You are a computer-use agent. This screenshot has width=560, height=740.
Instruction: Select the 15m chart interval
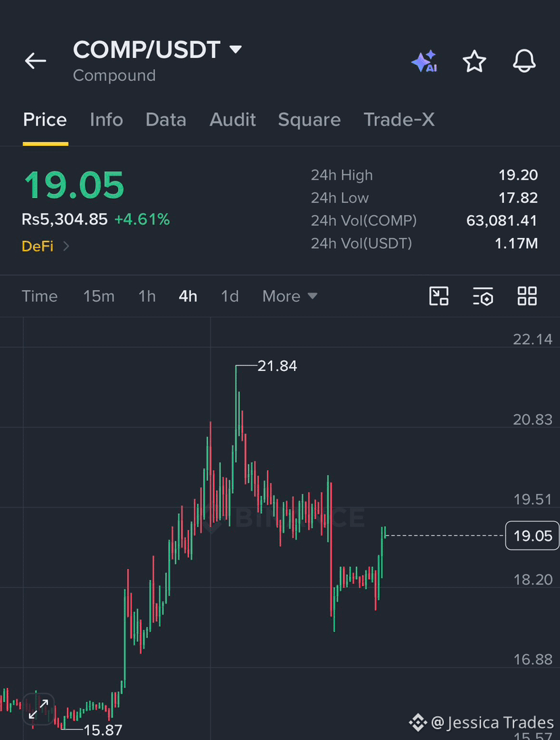(99, 297)
